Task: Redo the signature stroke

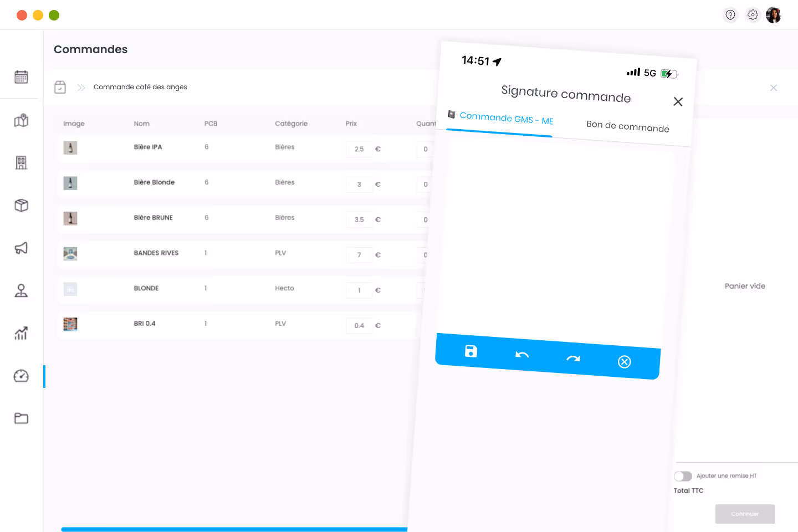Action: tap(573, 359)
